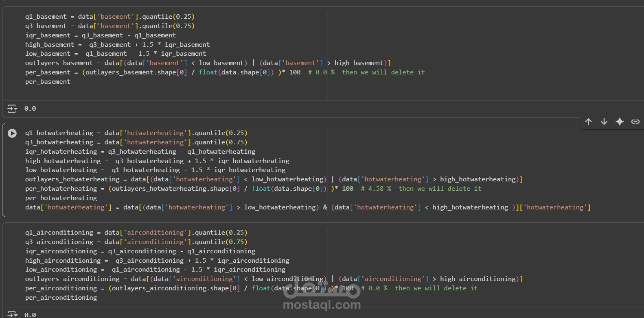Click line starting 'outlayers_basement ='

(x=208, y=63)
